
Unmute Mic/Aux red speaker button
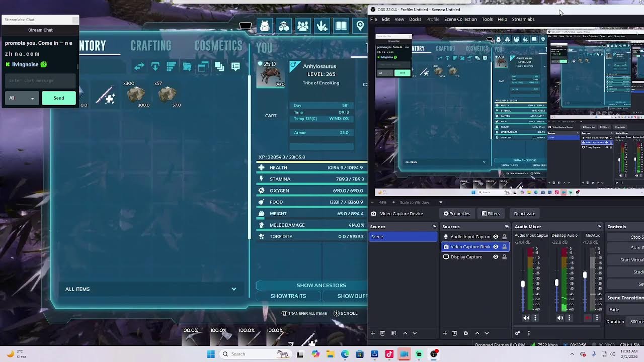click(x=588, y=318)
